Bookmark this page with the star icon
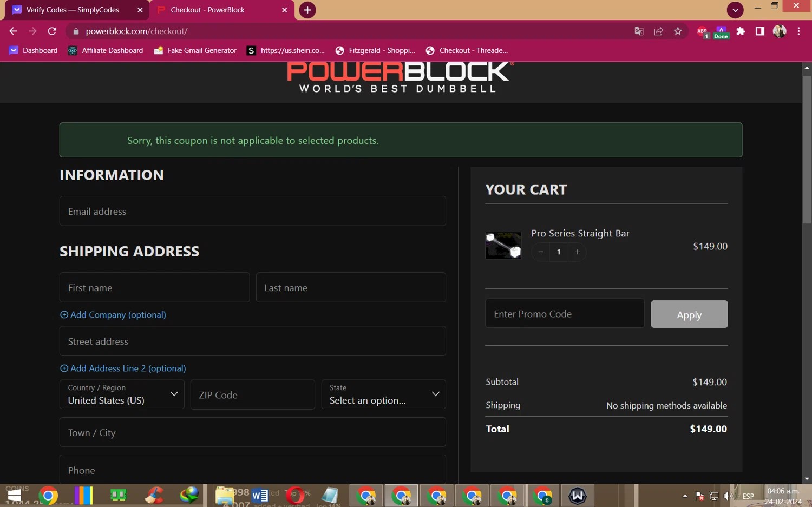The height and width of the screenshot is (507, 812). coord(678,31)
